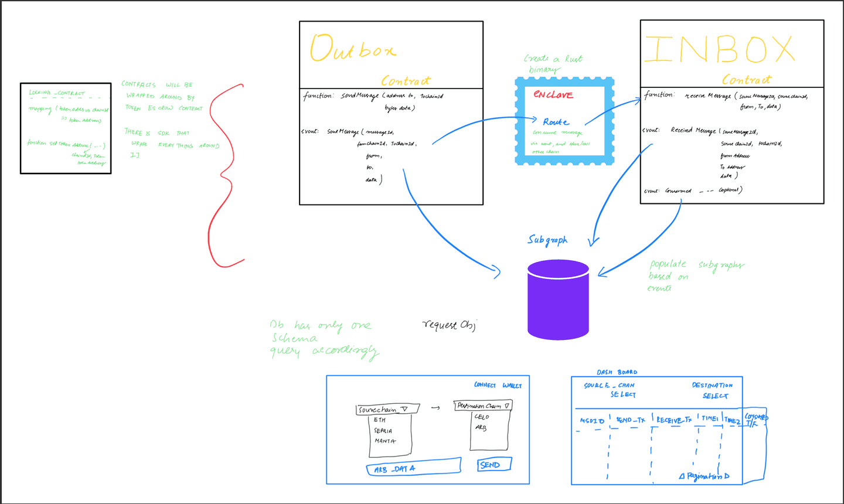Click the request Obj label
The width and height of the screenshot is (844, 504).
click(x=449, y=325)
